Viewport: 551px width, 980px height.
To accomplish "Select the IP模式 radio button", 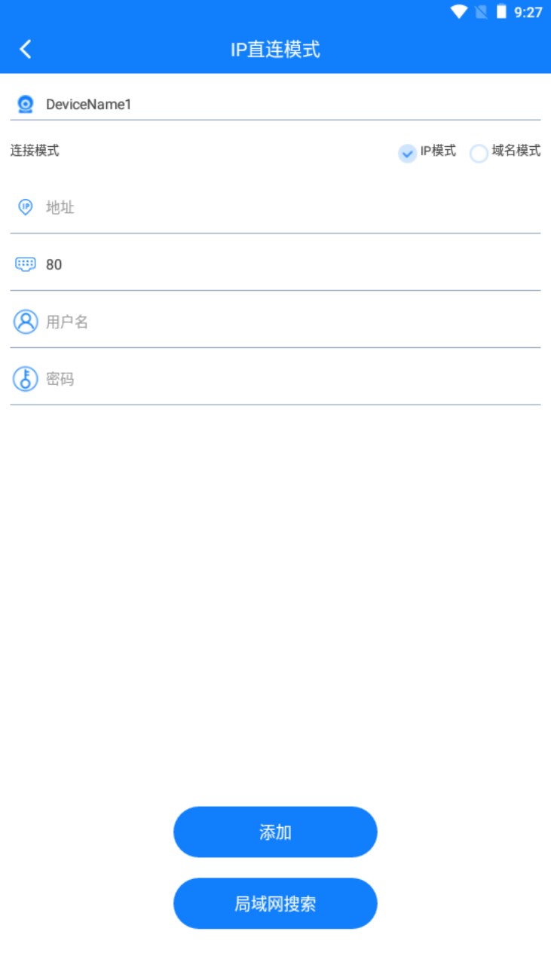I will (x=407, y=154).
